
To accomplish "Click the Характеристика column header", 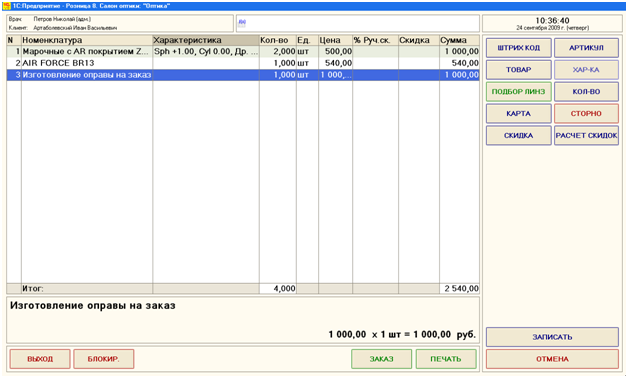I will point(206,40).
